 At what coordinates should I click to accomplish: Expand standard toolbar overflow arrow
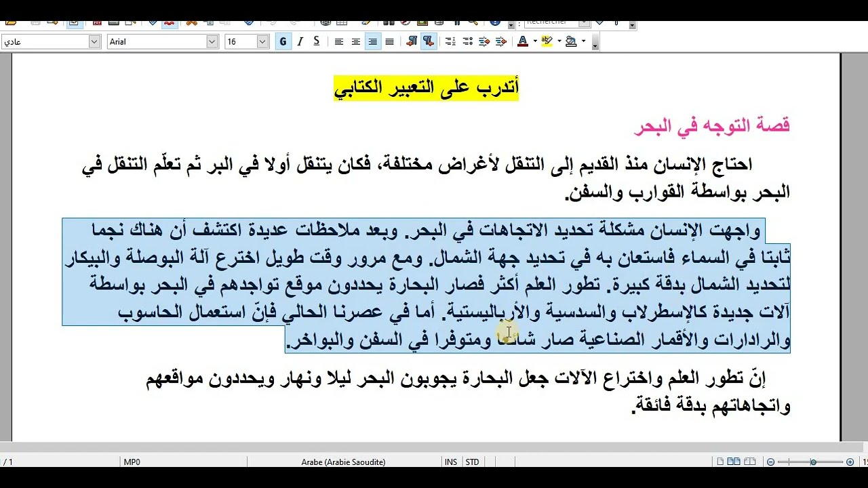coord(511,24)
